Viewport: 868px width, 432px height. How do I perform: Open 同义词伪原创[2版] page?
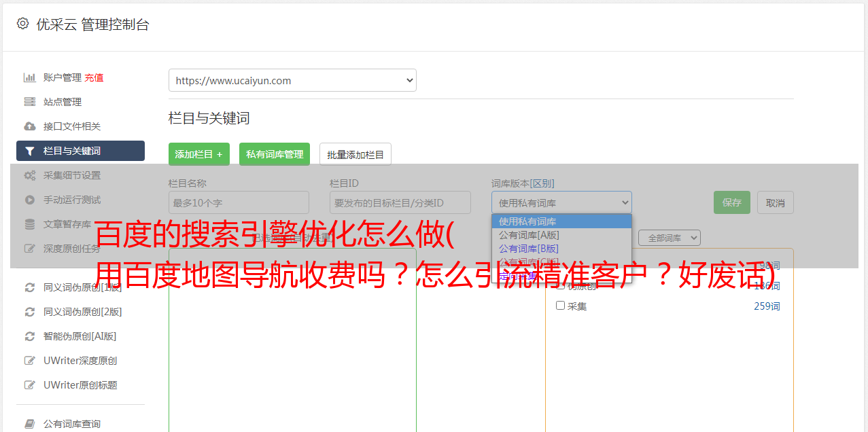[83, 312]
